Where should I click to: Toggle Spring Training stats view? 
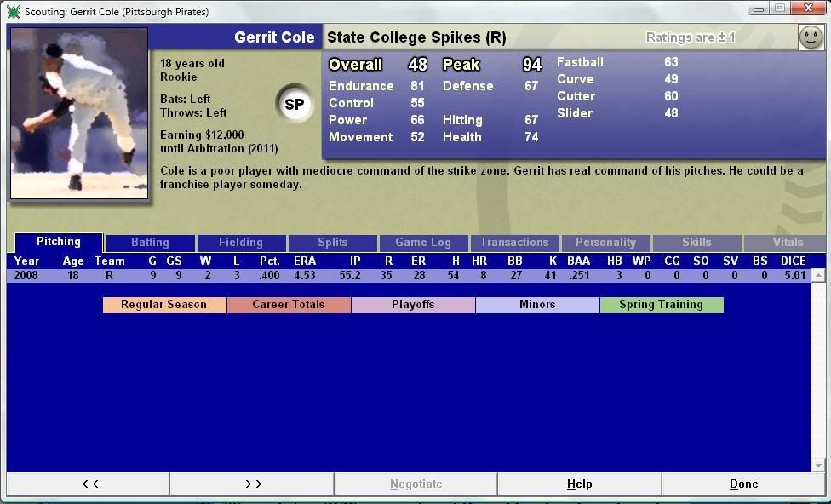pos(661,305)
